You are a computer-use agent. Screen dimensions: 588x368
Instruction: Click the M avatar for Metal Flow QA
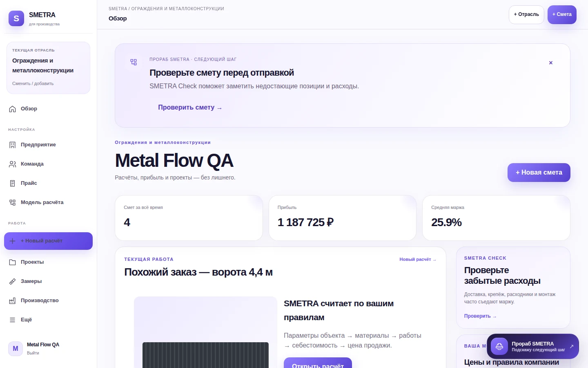coord(16,348)
